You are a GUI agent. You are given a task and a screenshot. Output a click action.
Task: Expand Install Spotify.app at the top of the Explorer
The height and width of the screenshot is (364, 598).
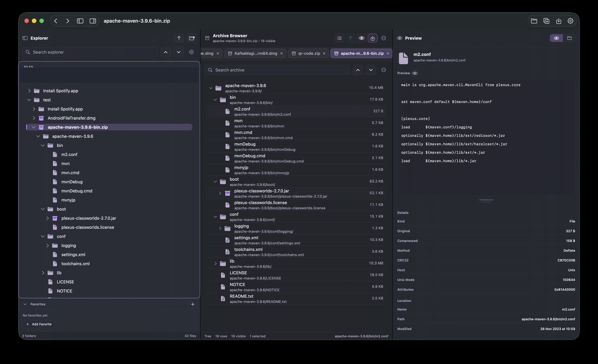coord(29,91)
